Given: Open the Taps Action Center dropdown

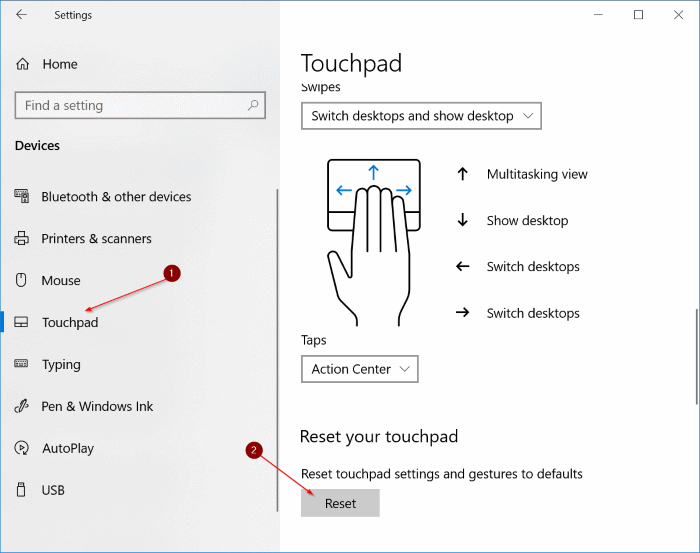Looking at the screenshot, I should (x=359, y=369).
